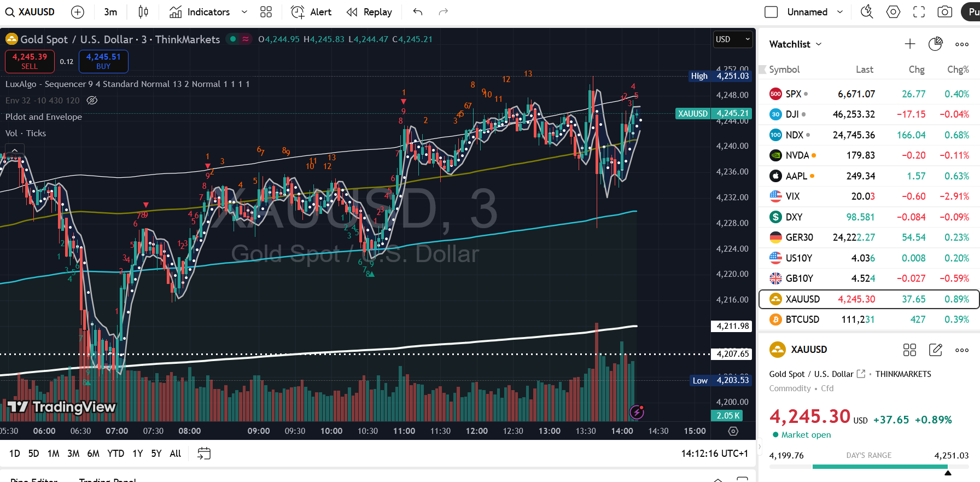
Task: Select BTCUSD in the watchlist
Action: tap(869, 320)
